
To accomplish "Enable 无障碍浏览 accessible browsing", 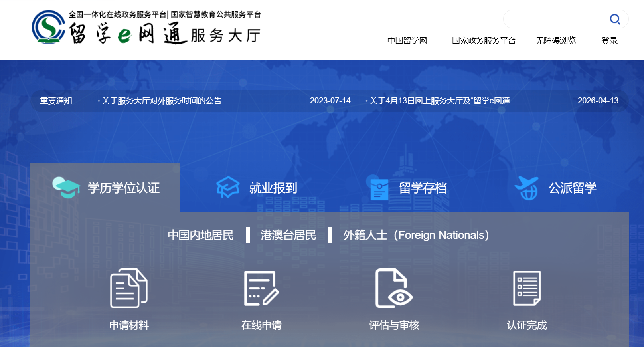I will pyautogui.click(x=555, y=40).
